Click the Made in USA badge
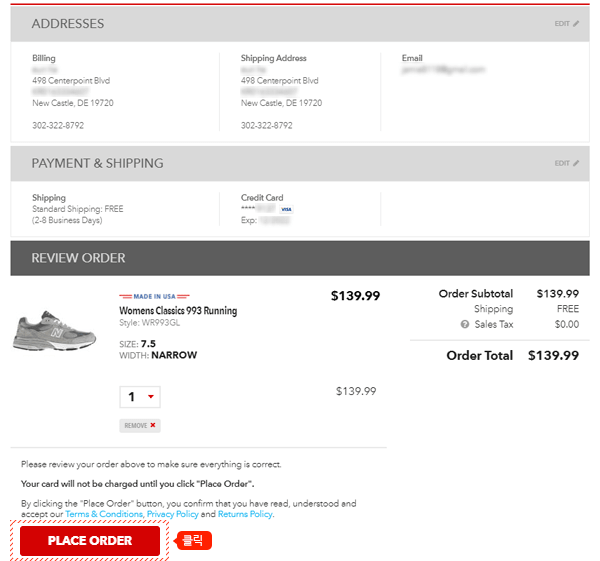This screenshot has height=561, width=600. pos(147,296)
